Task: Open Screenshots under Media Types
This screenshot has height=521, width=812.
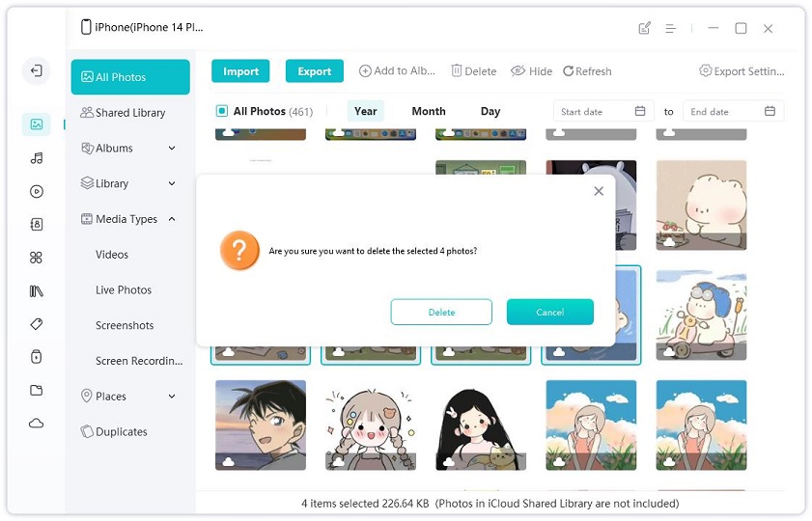Action: (x=125, y=325)
